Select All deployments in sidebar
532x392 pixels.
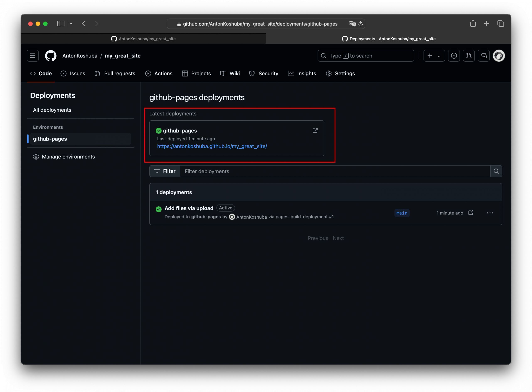[x=52, y=110]
